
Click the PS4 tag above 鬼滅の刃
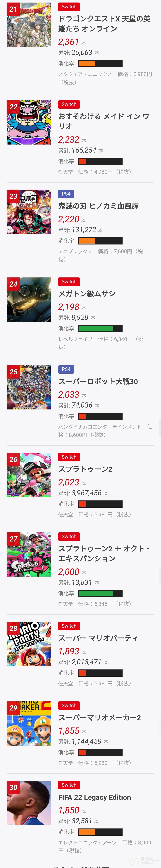[66, 194]
